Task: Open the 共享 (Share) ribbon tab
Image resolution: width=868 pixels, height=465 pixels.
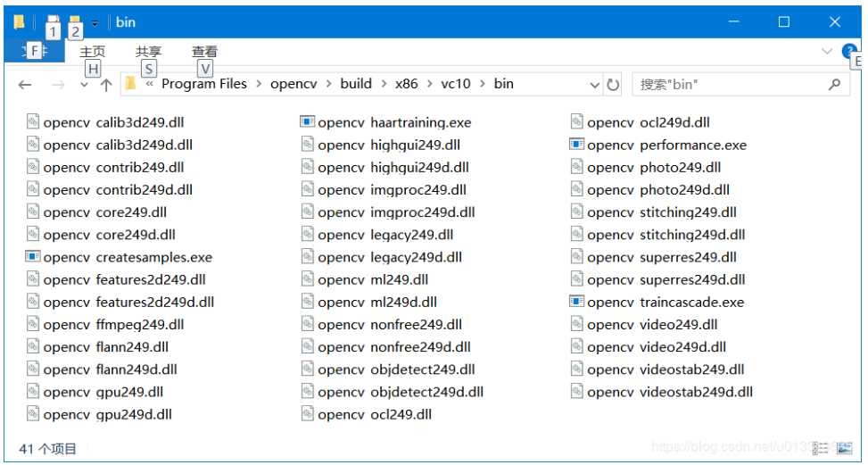Action: click(x=148, y=52)
